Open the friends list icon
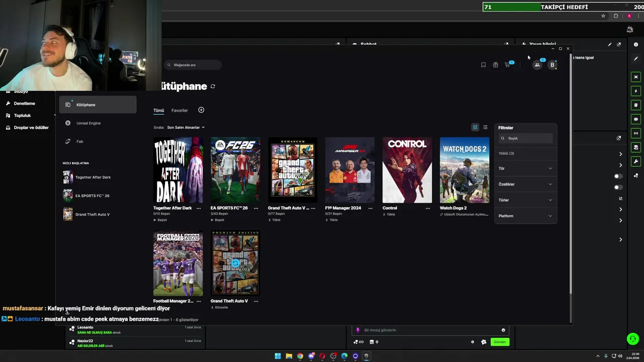Viewport: 644px width, 362px height. (x=537, y=65)
